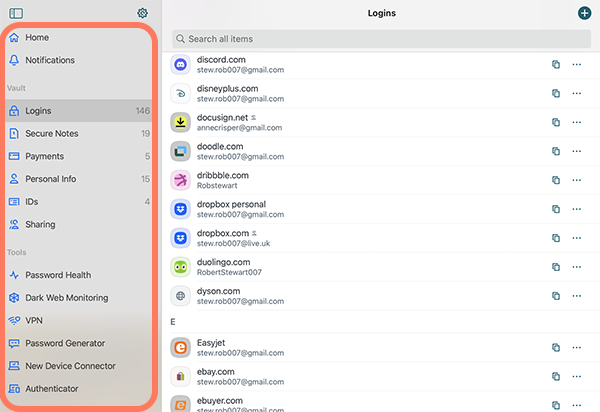
Task: Open IDs section
Action: (78, 202)
